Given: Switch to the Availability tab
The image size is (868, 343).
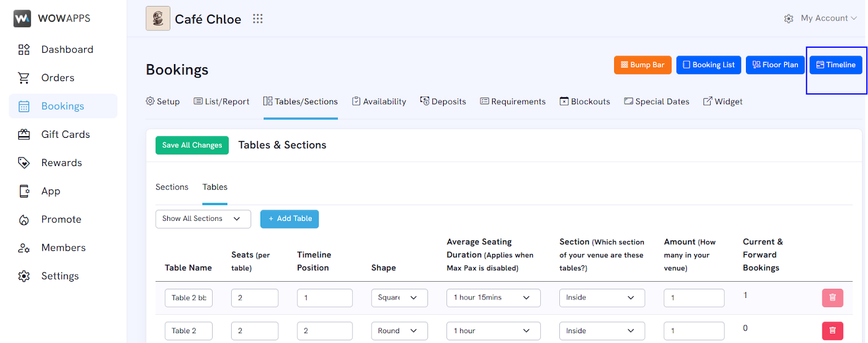Looking at the screenshot, I should tap(379, 101).
